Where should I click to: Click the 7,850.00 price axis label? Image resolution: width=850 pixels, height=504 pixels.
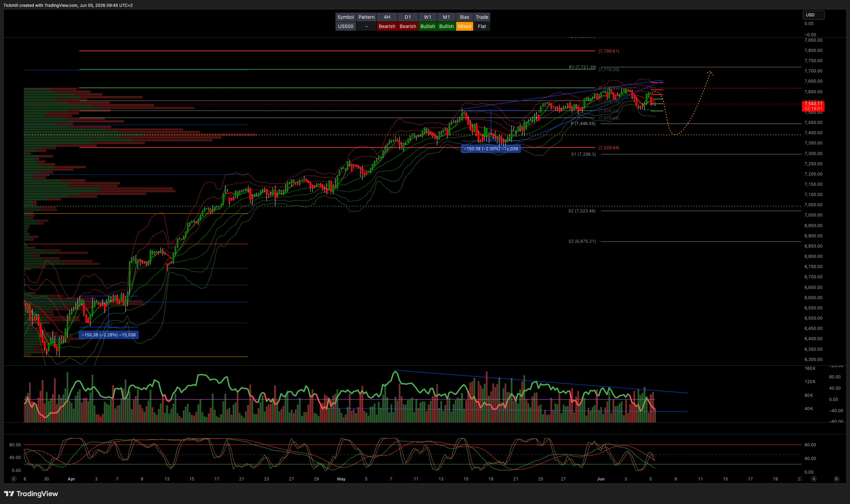click(813, 40)
